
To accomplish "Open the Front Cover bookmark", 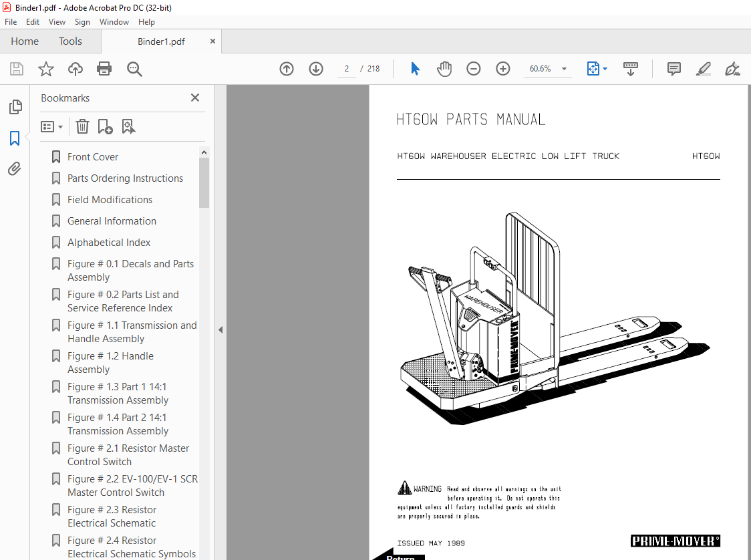I will click(93, 157).
